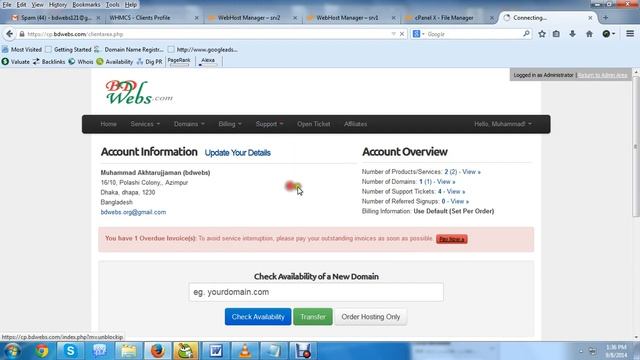Image resolution: width=640 pixels, height=360 pixels.
Task: Expand the Services dropdown menu
Action: tap(145, 124)
